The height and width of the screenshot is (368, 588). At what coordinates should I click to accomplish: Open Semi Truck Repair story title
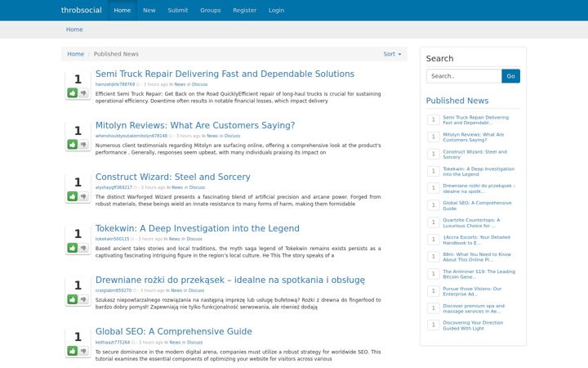click(225, 74)
